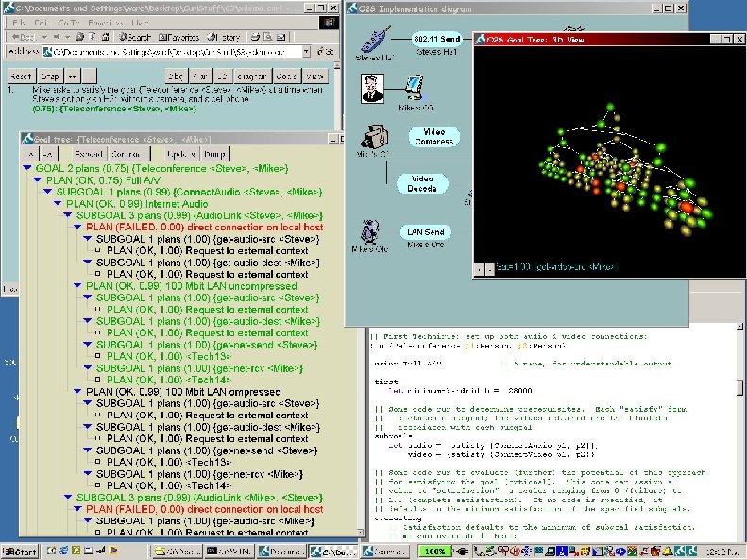Image resolution: width=747 pixels, height=560 pixels.
Task: Click the 3D button in the demo page
Action: click(x=223, y=76)
